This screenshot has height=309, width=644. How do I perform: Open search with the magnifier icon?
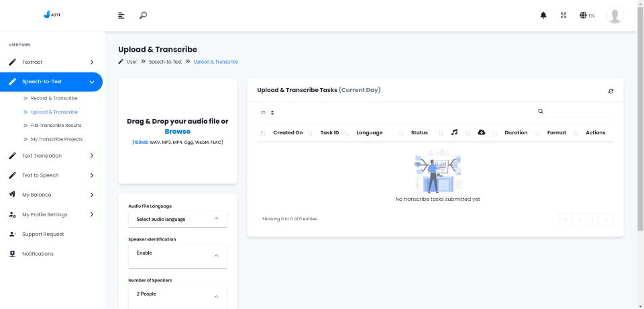click(143, 15)
